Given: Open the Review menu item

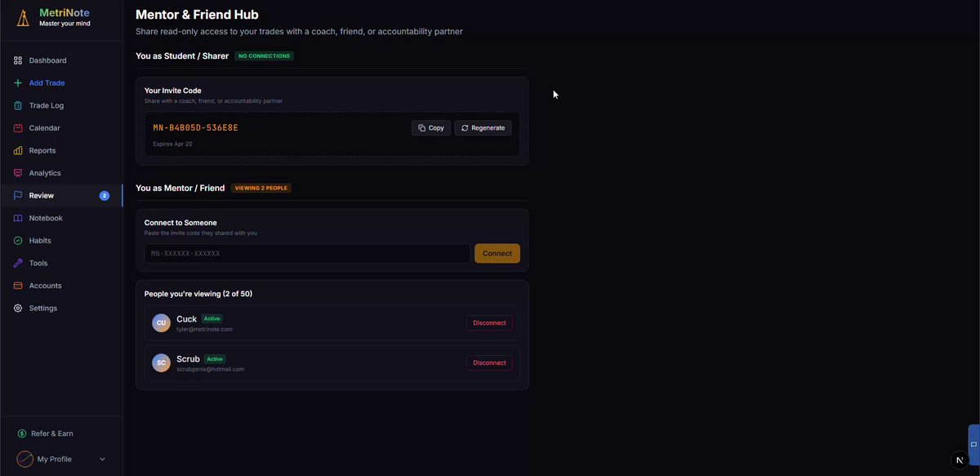Looking at the screenshot, I should click(61, 196).
